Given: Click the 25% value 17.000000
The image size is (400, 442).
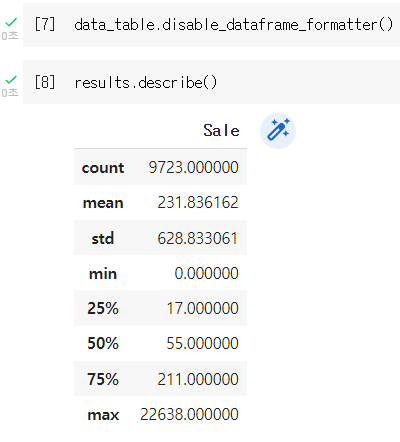Looking at the screenshot, I should (203, 308).
